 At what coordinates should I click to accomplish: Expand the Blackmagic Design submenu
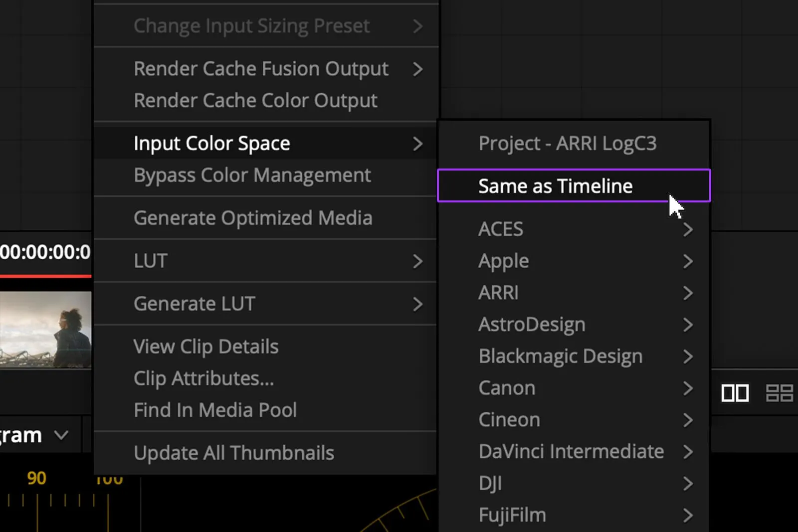pos(574,356)
